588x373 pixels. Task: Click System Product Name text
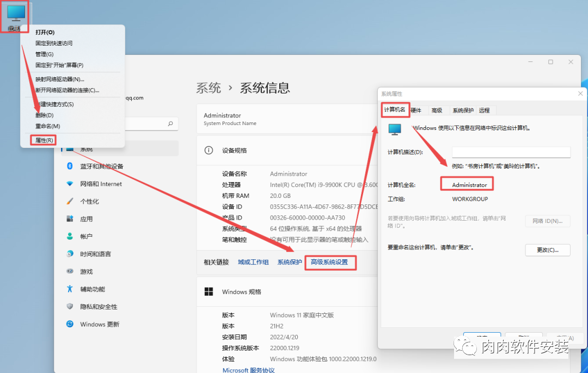click(230, 123)
